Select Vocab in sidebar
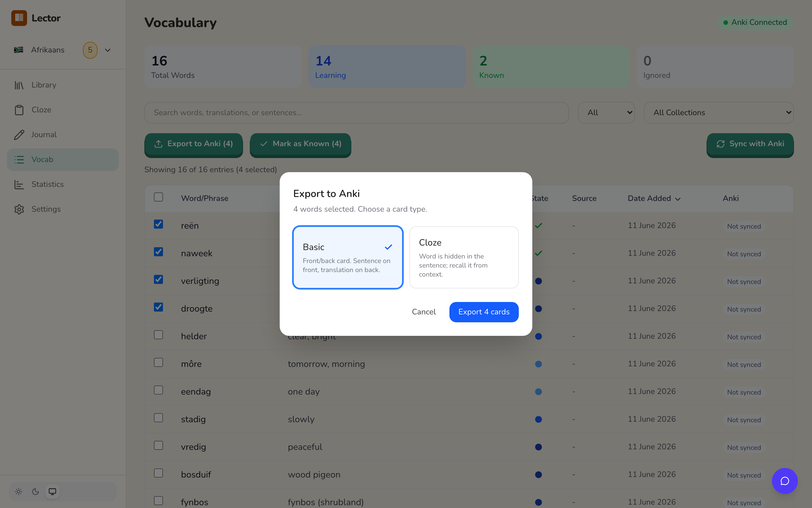The image size is (812, 508). tap(63, 159)
